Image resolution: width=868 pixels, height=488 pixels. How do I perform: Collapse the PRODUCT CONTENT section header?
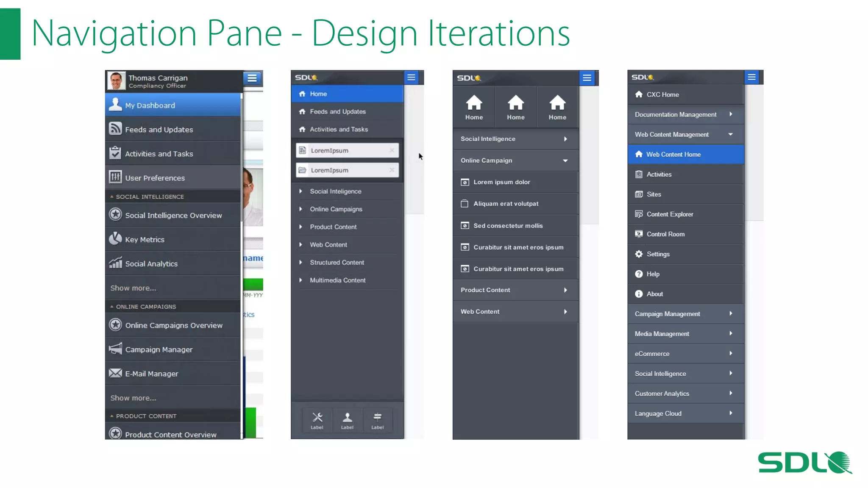[173, 416]
